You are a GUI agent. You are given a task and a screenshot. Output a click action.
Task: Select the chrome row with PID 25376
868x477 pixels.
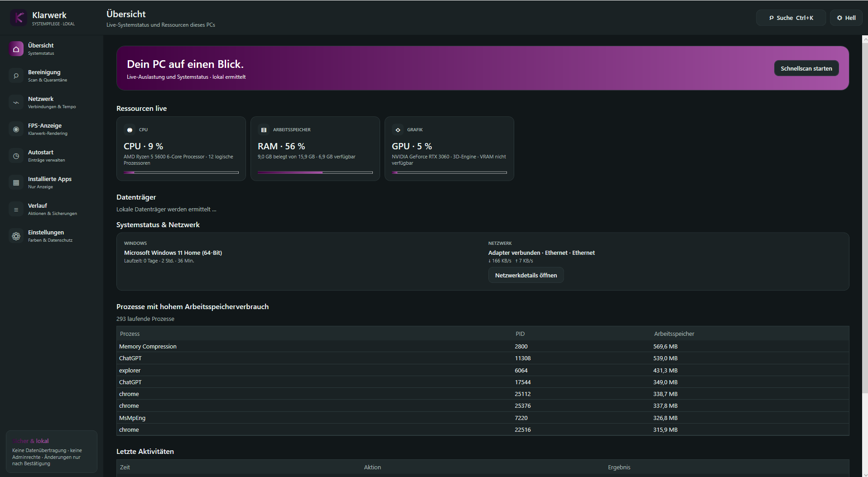click(x=483, y=405)
